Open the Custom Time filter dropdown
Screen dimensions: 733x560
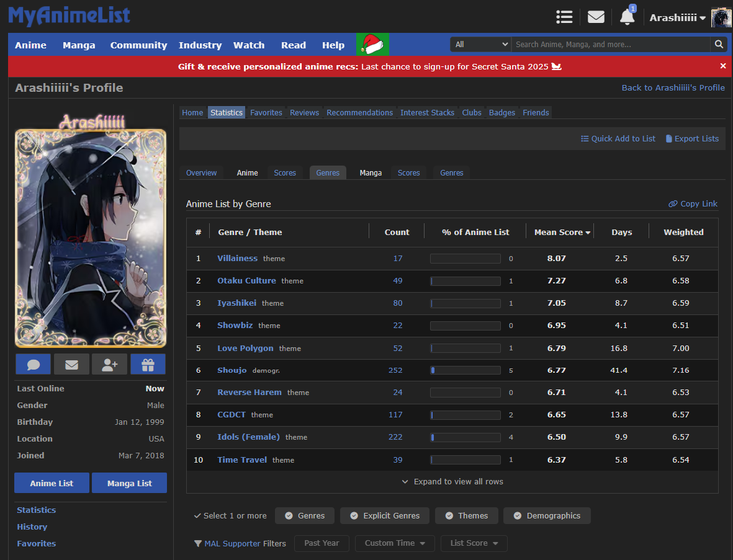click(395, 543)
